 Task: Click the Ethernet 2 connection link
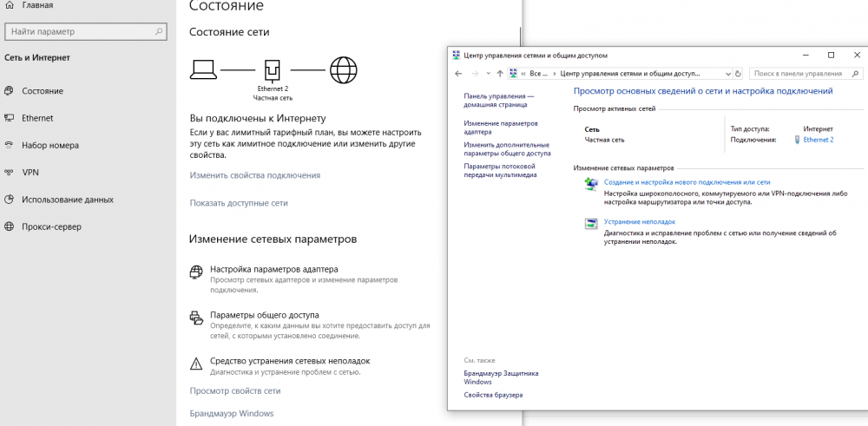coord(818,140)
